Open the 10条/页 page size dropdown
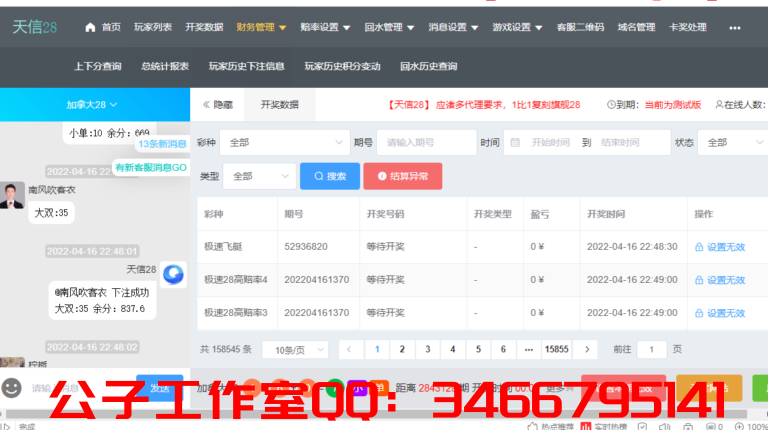768x430 pixels. pyautogui.click(x=295, y=350)
